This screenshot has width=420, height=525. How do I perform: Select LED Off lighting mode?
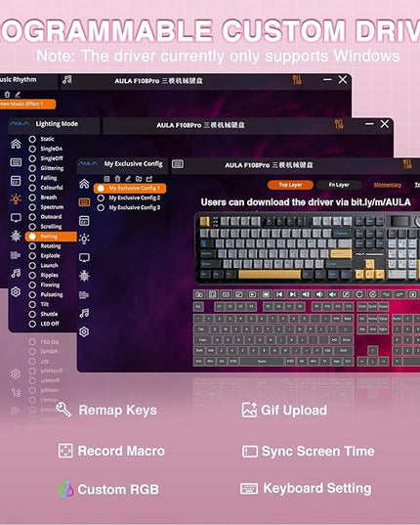click(44, 324)
